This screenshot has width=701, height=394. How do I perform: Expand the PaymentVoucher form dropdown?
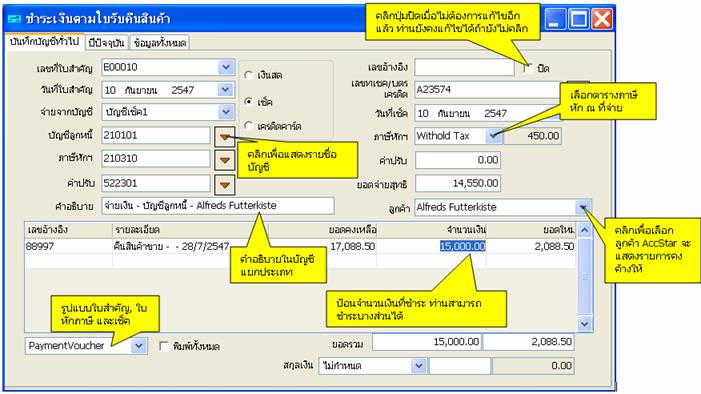click(x=139, y=346)
